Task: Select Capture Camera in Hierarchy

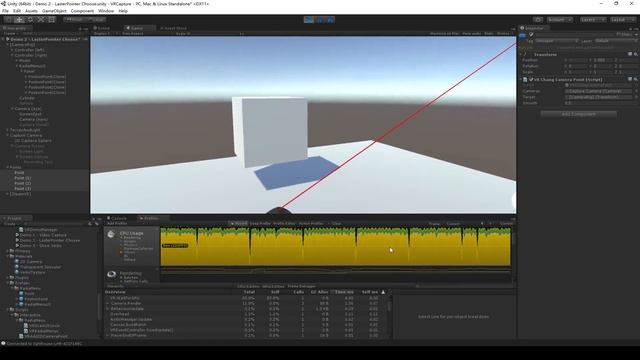Action: (x=26, y=135)
